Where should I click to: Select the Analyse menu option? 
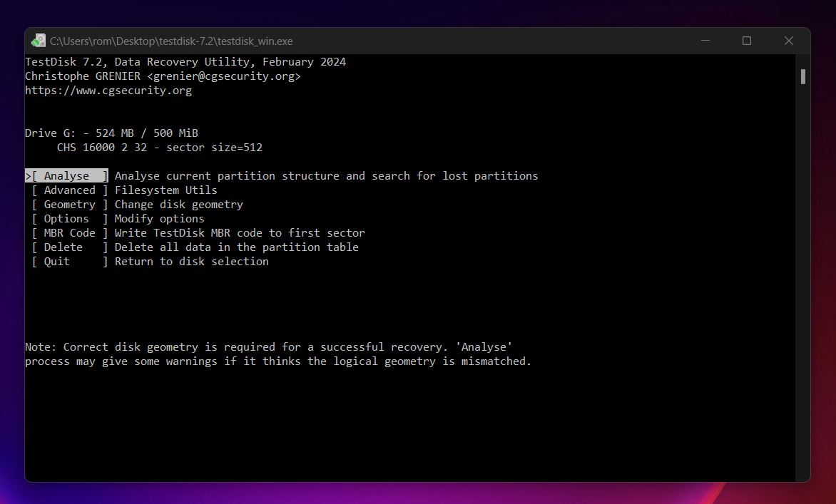66,176
